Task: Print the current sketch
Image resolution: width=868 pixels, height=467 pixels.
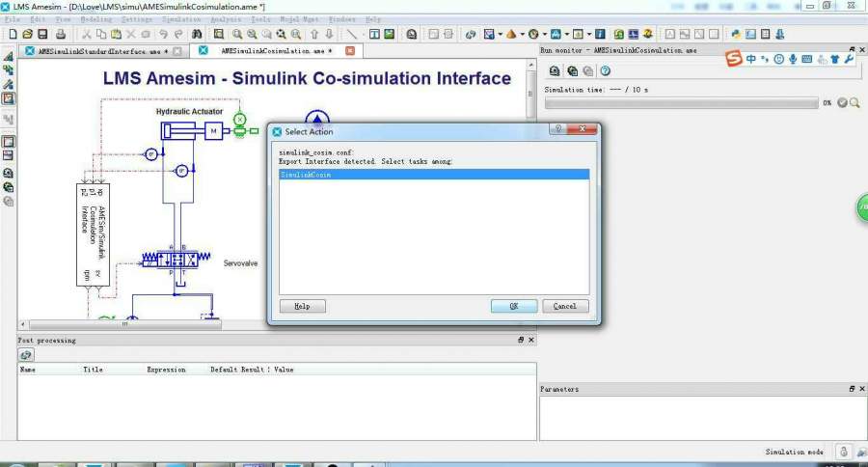Action: tap(61, 35)
